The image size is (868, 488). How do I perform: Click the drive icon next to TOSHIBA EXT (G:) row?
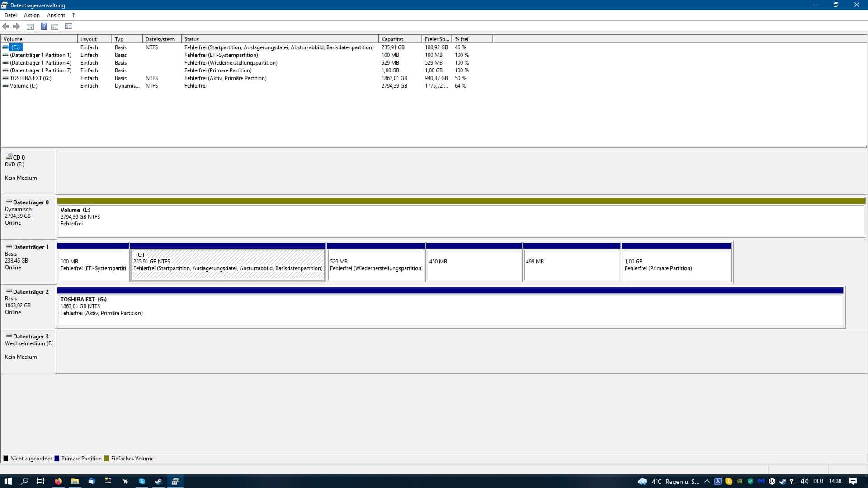5,78
